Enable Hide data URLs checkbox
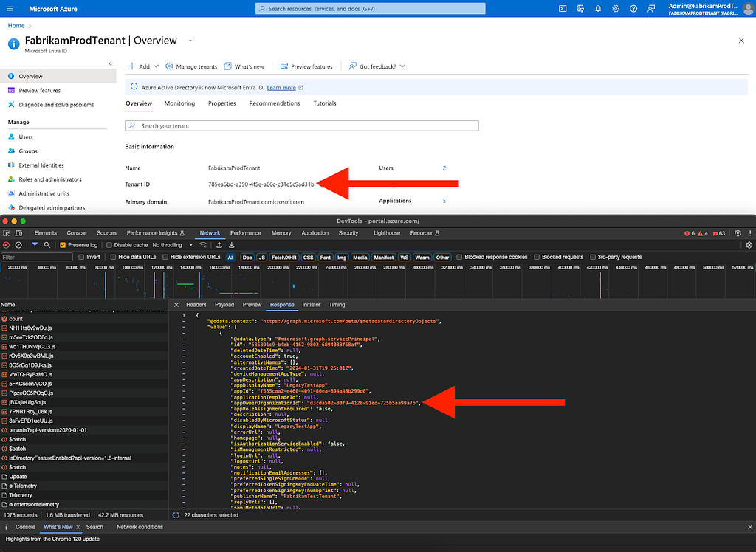The height and width of the screenshot is (552, 756). [x=113, y=258]
